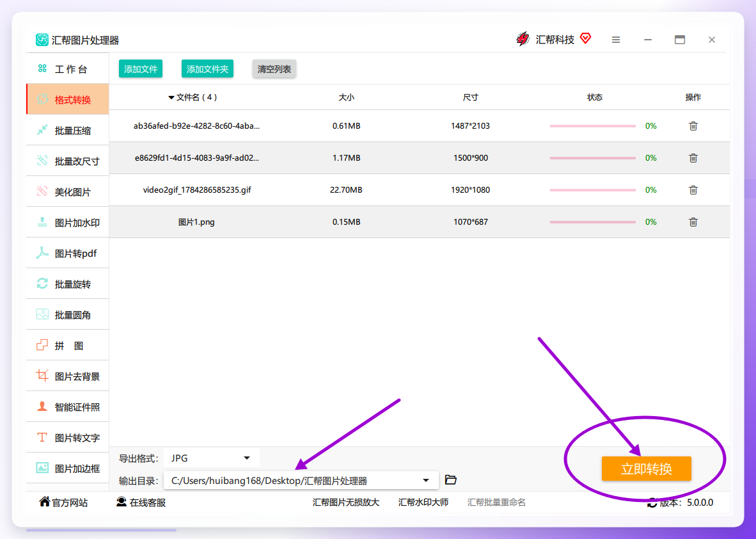
Task: Click progress bar of 图片1.png row
Action: click(x=592, y=222)
